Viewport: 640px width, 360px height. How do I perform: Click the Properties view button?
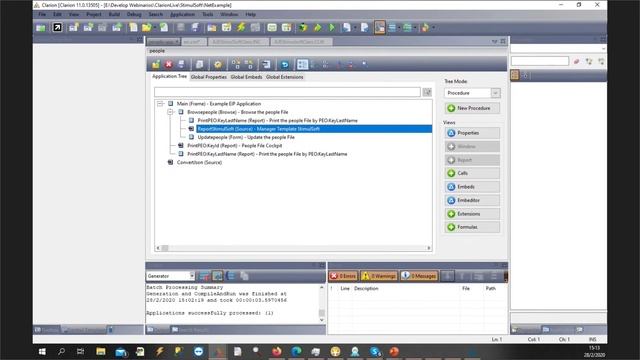(x=472, y=133)
